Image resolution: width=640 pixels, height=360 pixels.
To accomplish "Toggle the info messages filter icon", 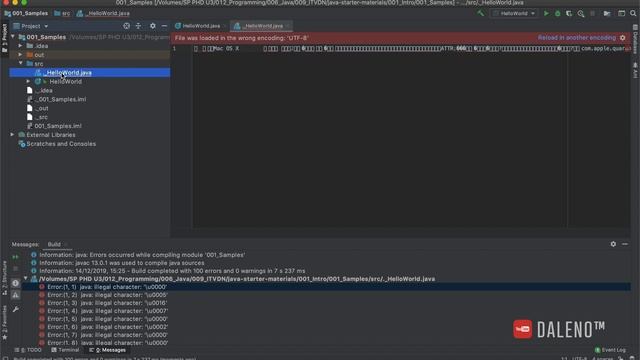I will pos(16,283).
